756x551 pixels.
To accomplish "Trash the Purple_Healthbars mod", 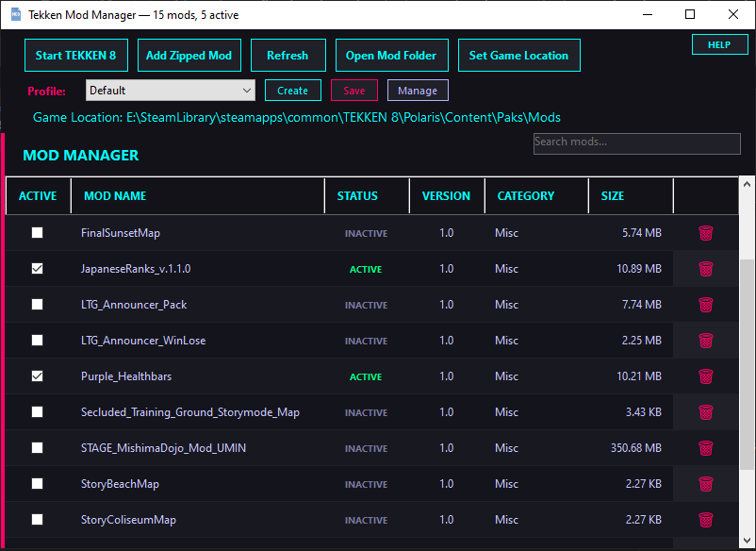I will pos(705,376).
